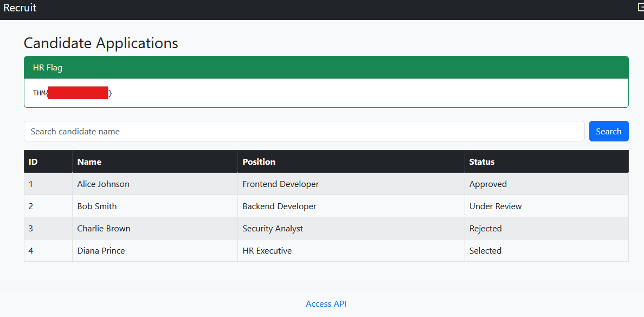
Task: Open the Recruit brand link
Action: 20,8
